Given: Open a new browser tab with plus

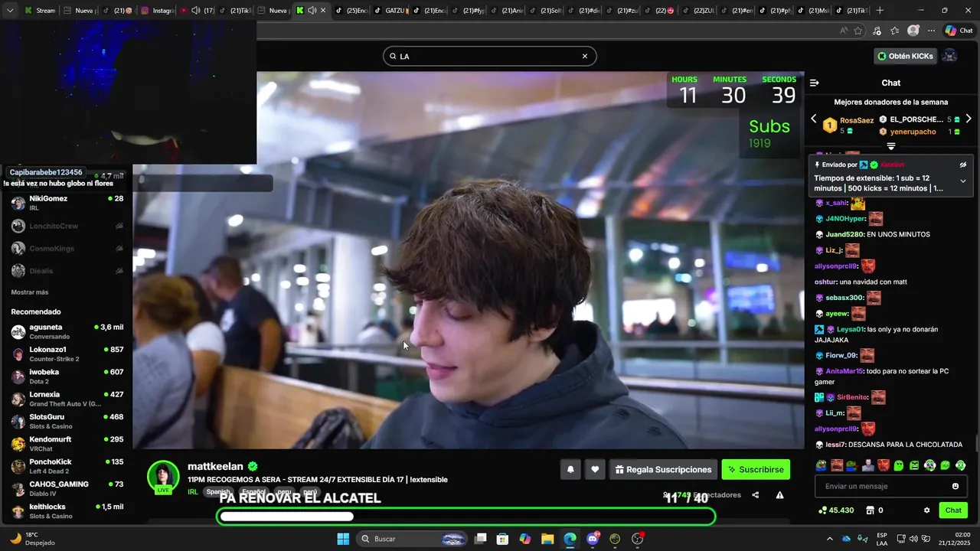Looking at the screenshot, I should pos(880,11).
